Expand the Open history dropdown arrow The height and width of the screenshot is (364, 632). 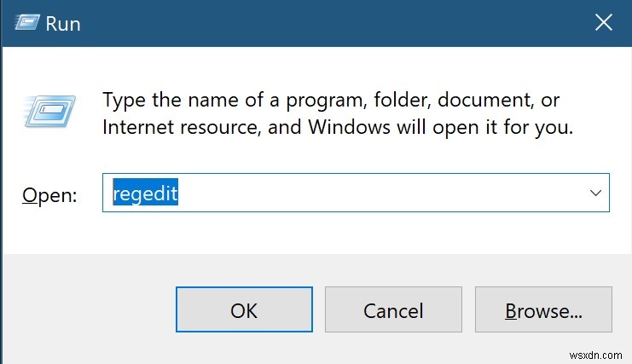coord(595,194)
